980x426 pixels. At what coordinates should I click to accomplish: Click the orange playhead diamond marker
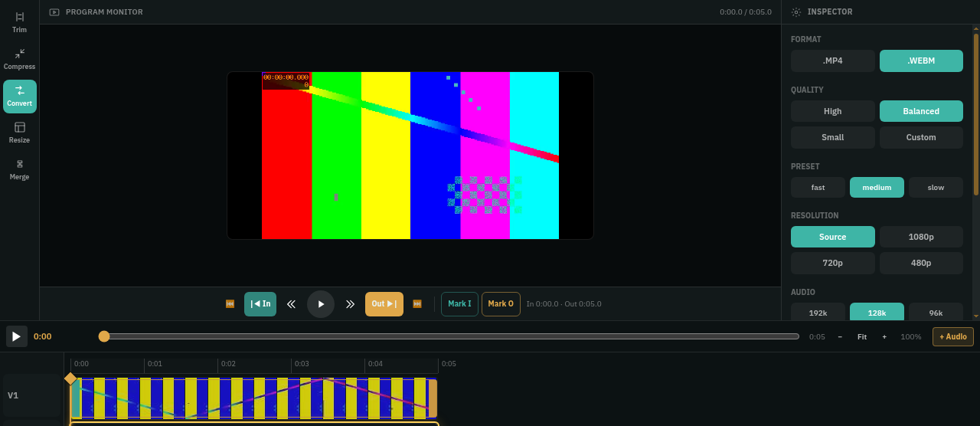tap(70, 378)
